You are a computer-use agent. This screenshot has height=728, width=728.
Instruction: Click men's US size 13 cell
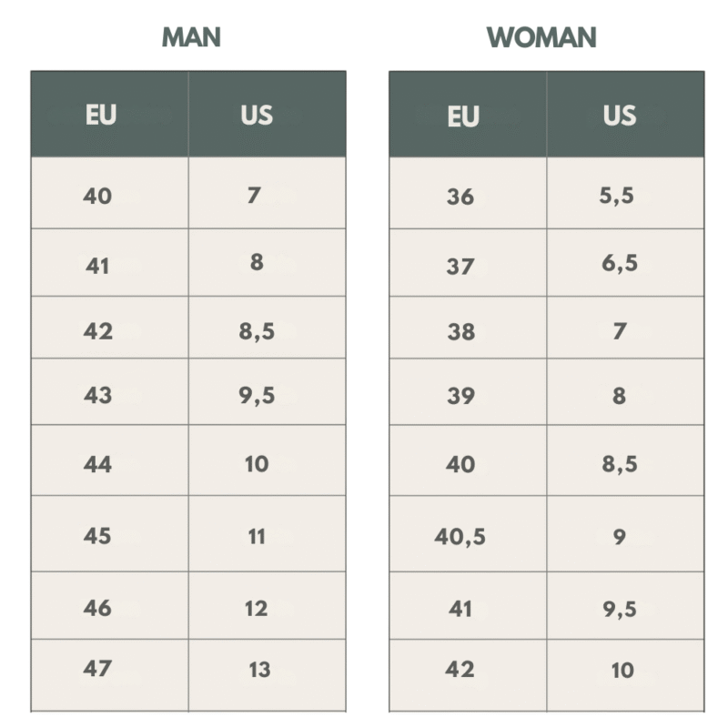(x=267, y=675)
